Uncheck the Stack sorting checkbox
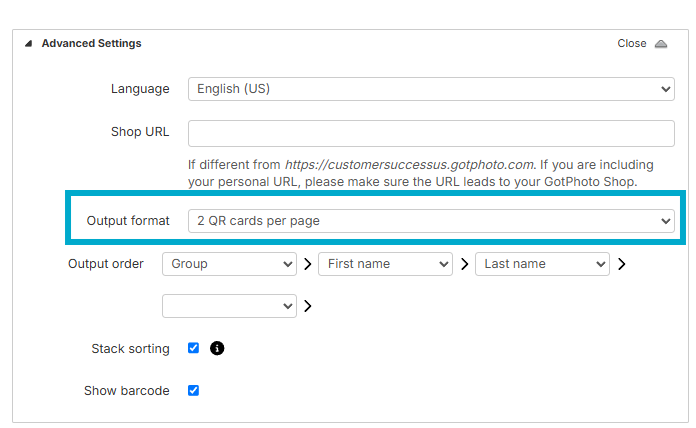This screenshot has height=428, width=696. point(193,348)
